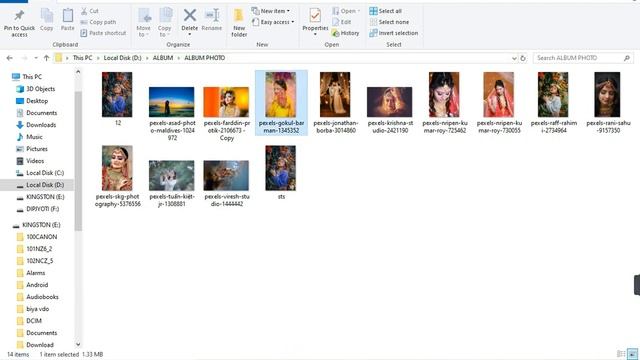Create a New folder
This screenshot has width=640, height=360.
coord(239,22)
